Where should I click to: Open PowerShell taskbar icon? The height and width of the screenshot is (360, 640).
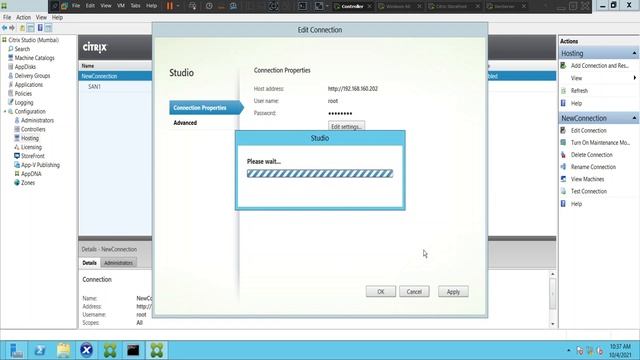pos(40,350)
